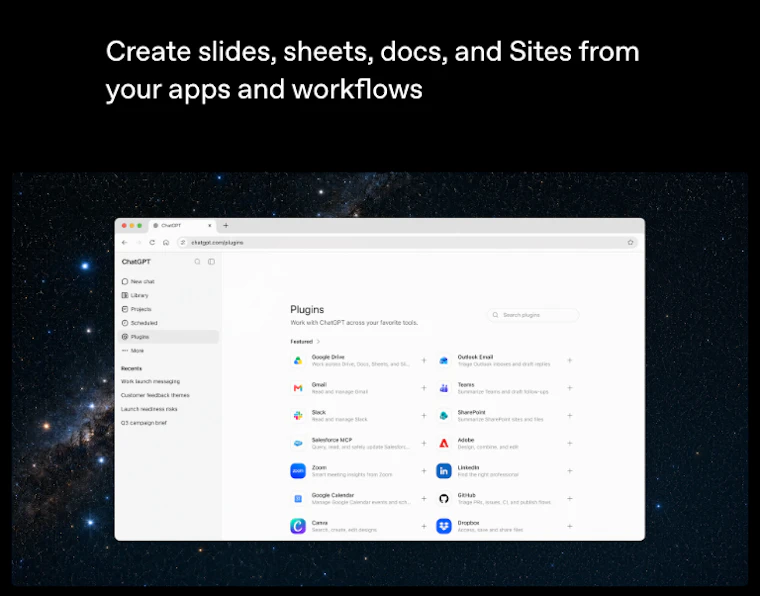Add the Dropbox plugin
The height and width of the screenshot is (596, 760).
(x=570, y=526)
